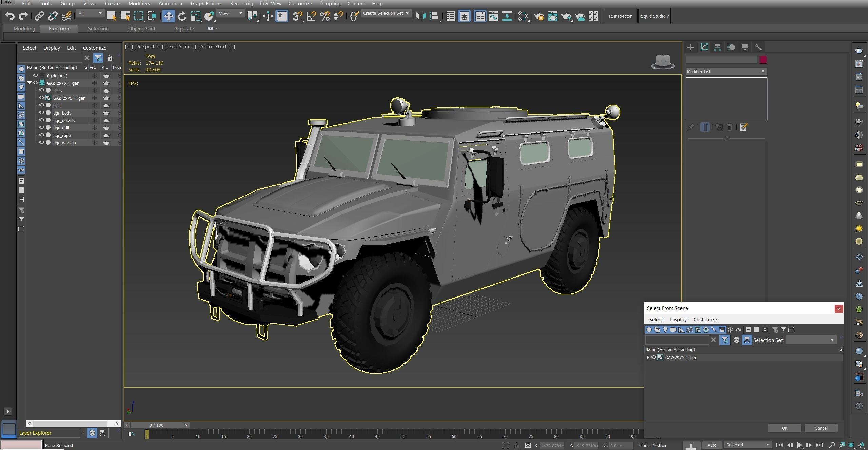Play the animation
Viewport: 868px width, 450px height.
pos(799,445)
